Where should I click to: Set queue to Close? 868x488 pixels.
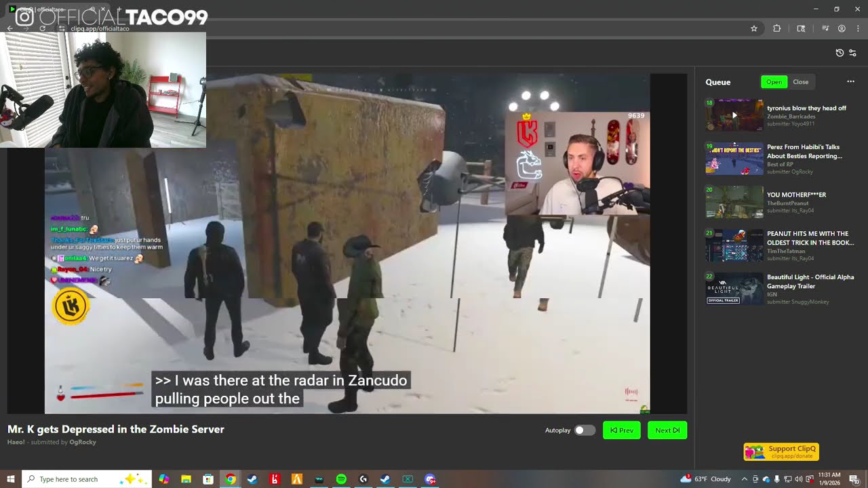[801, 82]
